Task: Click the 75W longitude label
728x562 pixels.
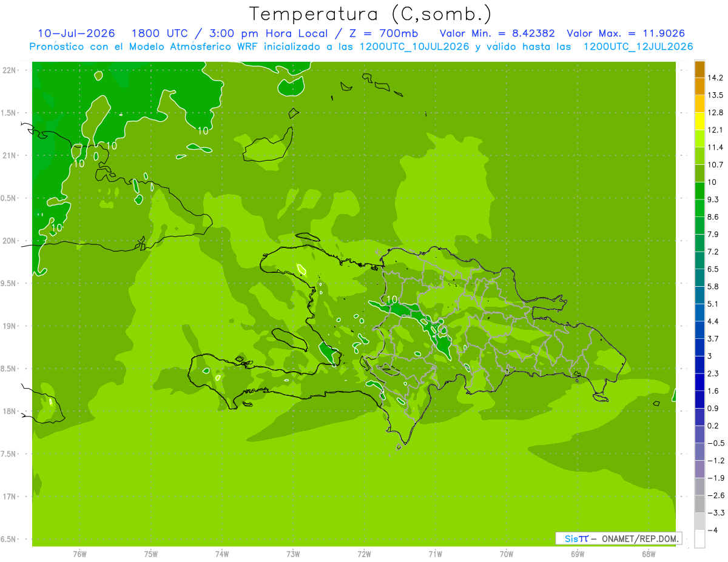Action: (151, 554)
